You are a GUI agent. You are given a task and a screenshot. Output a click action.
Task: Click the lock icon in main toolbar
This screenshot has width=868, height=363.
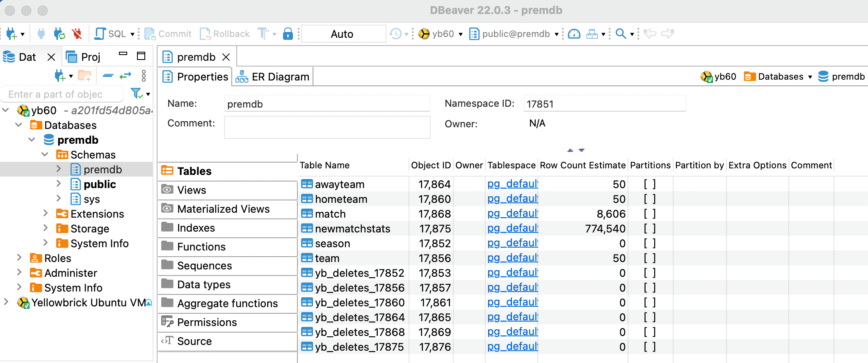(288, 34)
